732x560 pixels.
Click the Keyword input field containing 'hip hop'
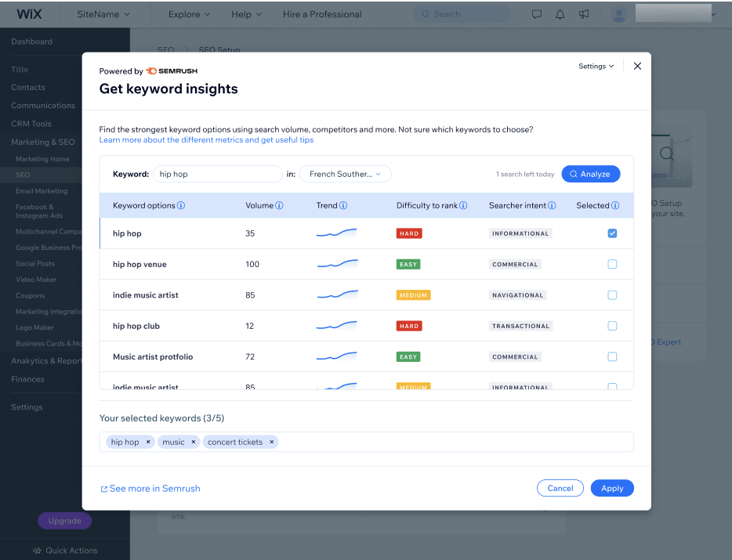[217, 174]
